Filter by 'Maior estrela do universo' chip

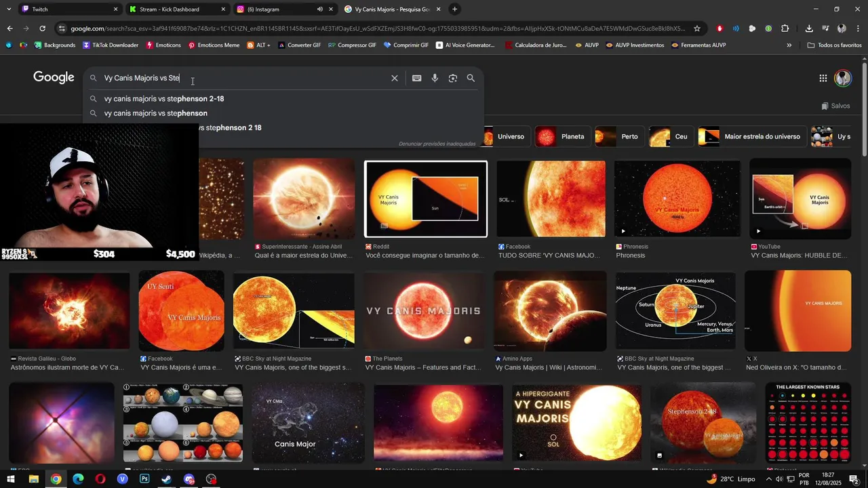tap(751, 136)
